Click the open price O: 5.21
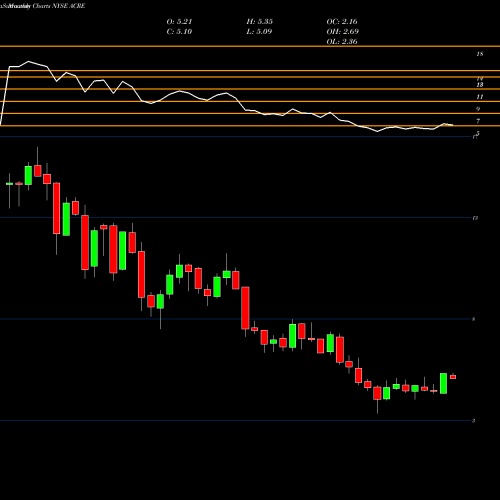Viewport: 500px width, 500px height. pos(179,22)
